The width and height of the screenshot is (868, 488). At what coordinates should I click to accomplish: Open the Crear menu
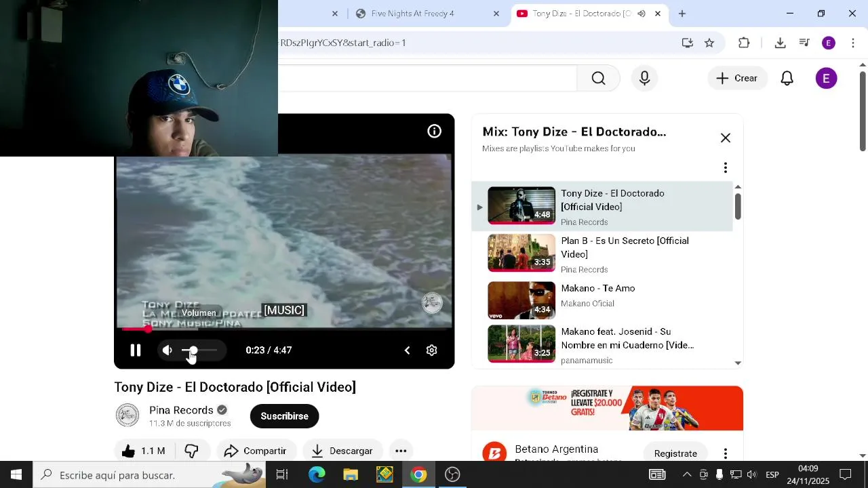(737, 79)
